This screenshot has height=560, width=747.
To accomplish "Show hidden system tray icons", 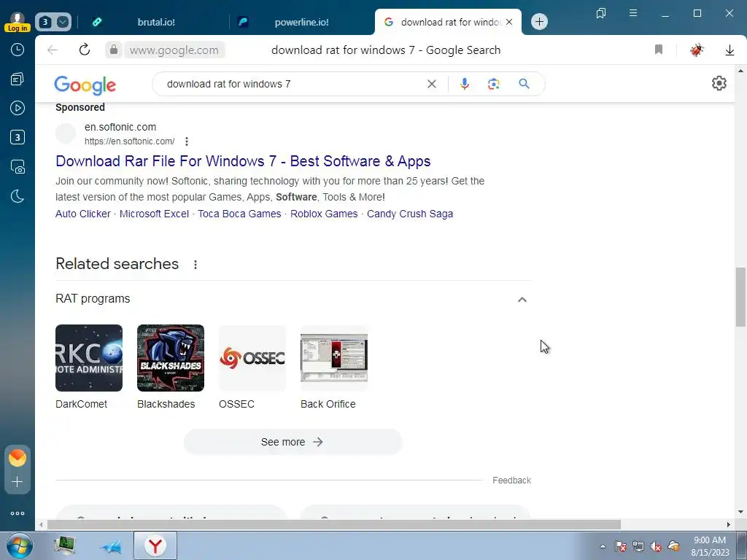I will coord(603,546).
